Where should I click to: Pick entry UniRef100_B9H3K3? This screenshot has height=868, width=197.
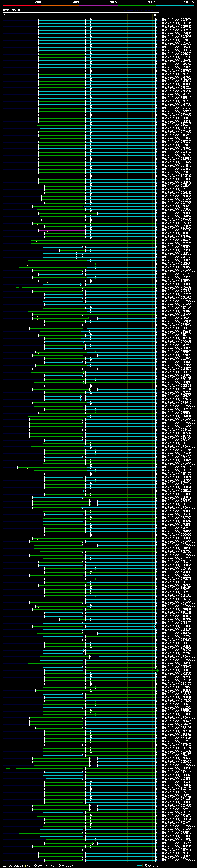[x=177, y=78]
